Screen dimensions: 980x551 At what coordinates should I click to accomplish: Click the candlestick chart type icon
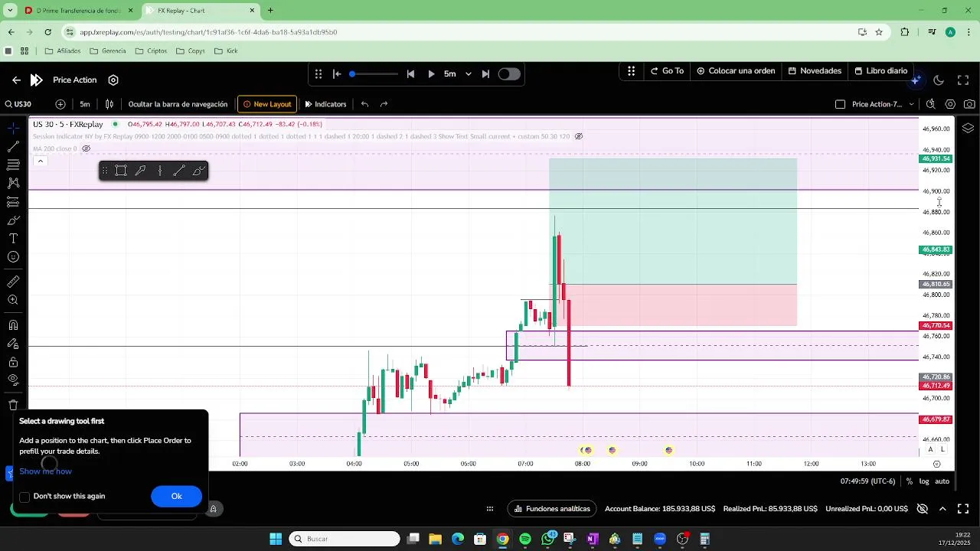(x=109, y=104)
